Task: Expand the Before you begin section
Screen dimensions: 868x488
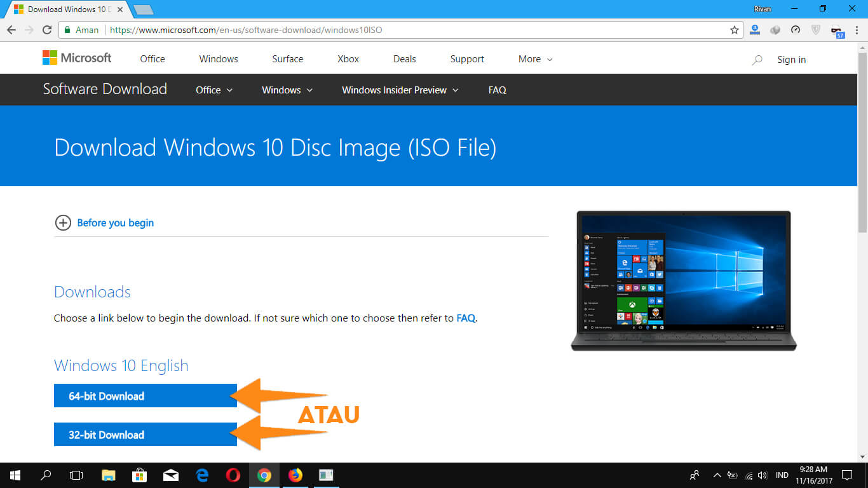Action: (x=105, y=222)
